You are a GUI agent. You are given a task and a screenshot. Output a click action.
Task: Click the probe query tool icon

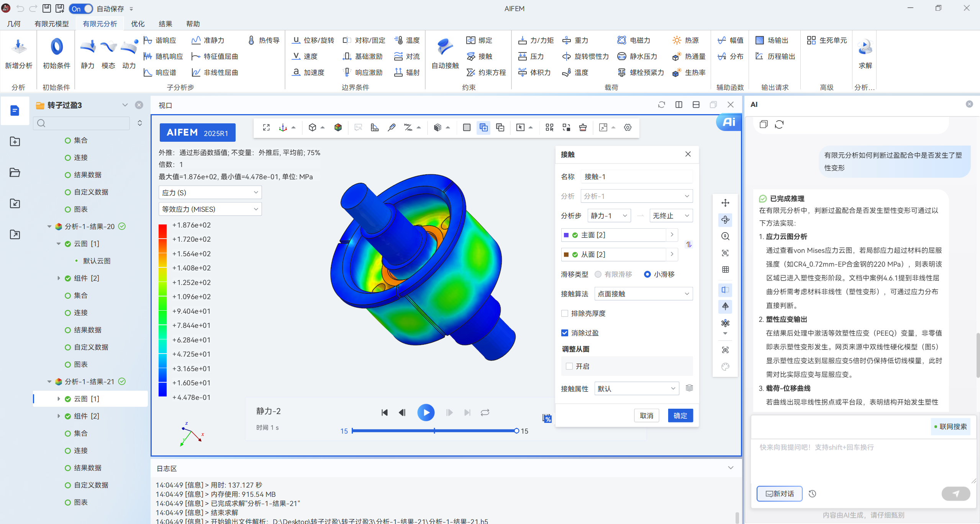click(x=391, y=128)
